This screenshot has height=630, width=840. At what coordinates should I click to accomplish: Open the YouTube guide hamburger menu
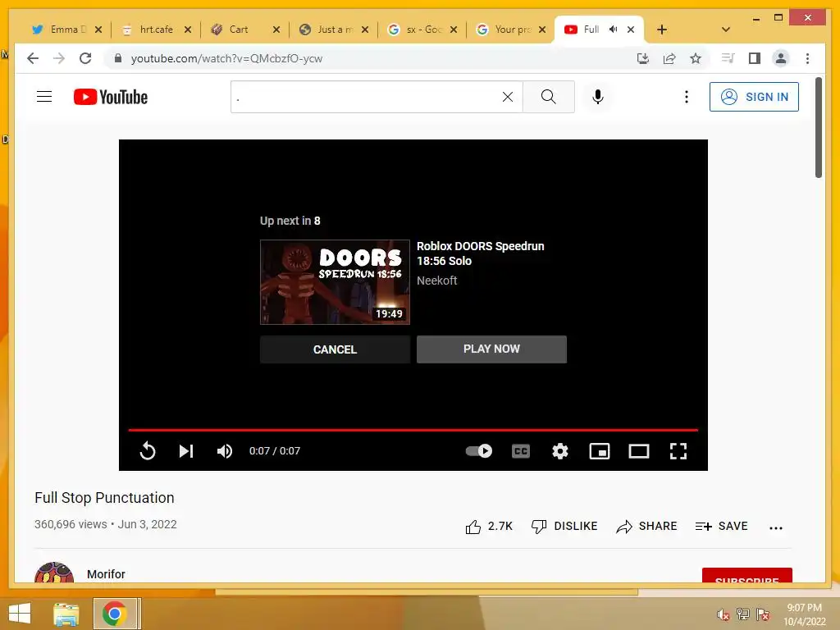[x=44, y=97]
